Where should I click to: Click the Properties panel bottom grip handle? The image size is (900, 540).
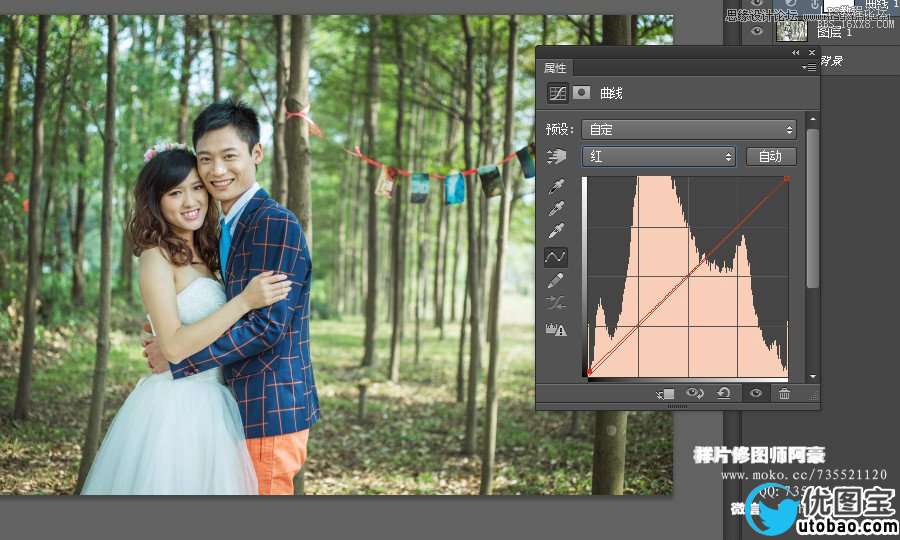[677, 406]
